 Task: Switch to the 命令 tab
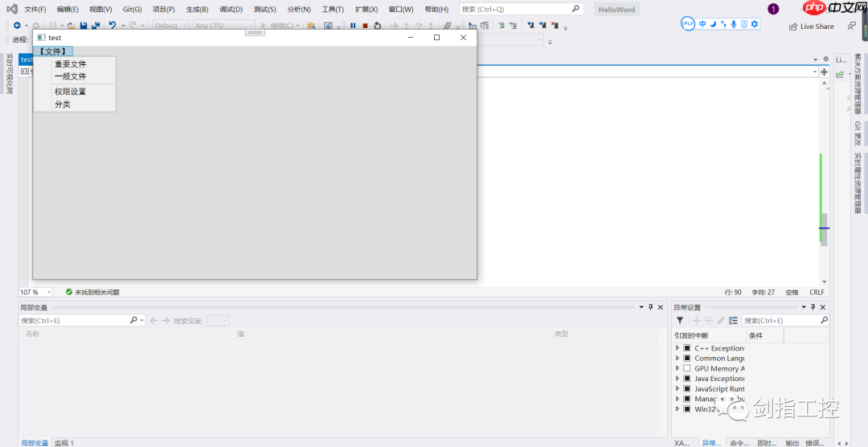tap(739, 442)
